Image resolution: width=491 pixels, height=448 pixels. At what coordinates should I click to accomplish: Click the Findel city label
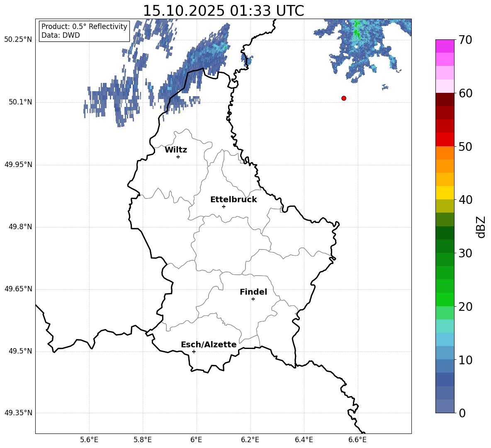[x=253, y=292]
